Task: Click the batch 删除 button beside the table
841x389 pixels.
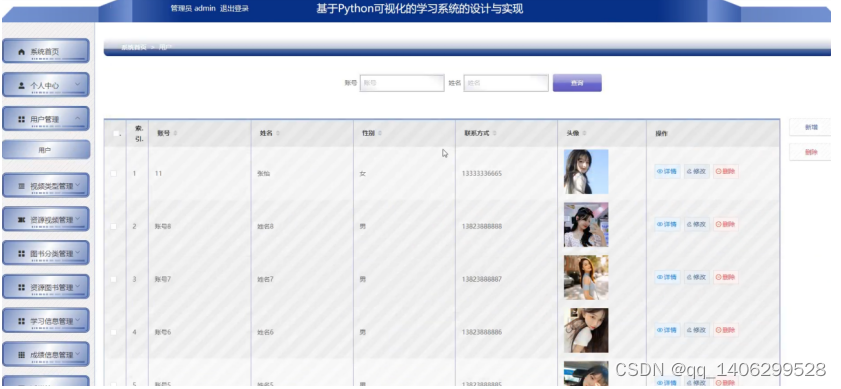Action: [810, 152]
